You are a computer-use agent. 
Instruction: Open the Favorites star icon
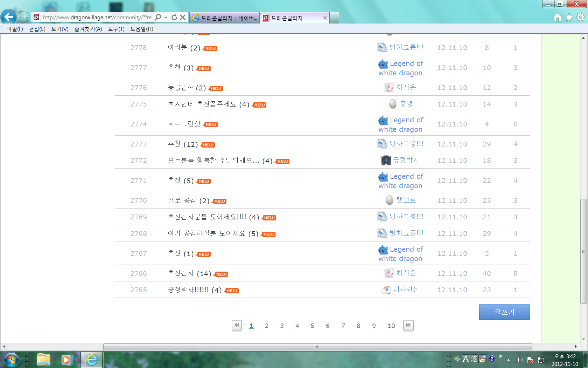(569, 17)
